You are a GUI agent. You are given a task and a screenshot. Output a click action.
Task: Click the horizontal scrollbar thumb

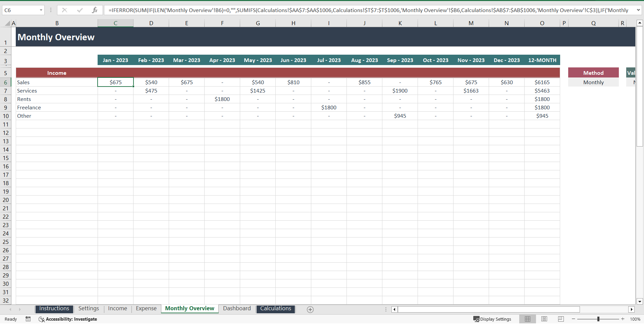(489, 309)
